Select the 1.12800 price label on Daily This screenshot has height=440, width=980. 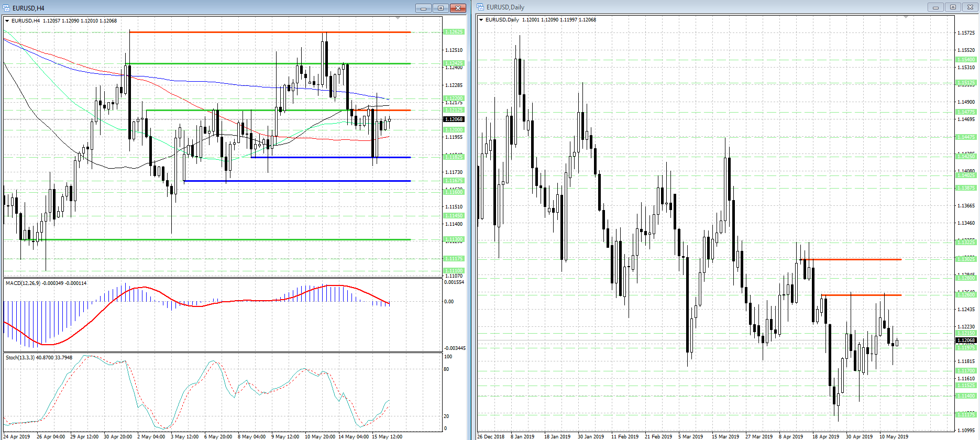pos(966,278)
